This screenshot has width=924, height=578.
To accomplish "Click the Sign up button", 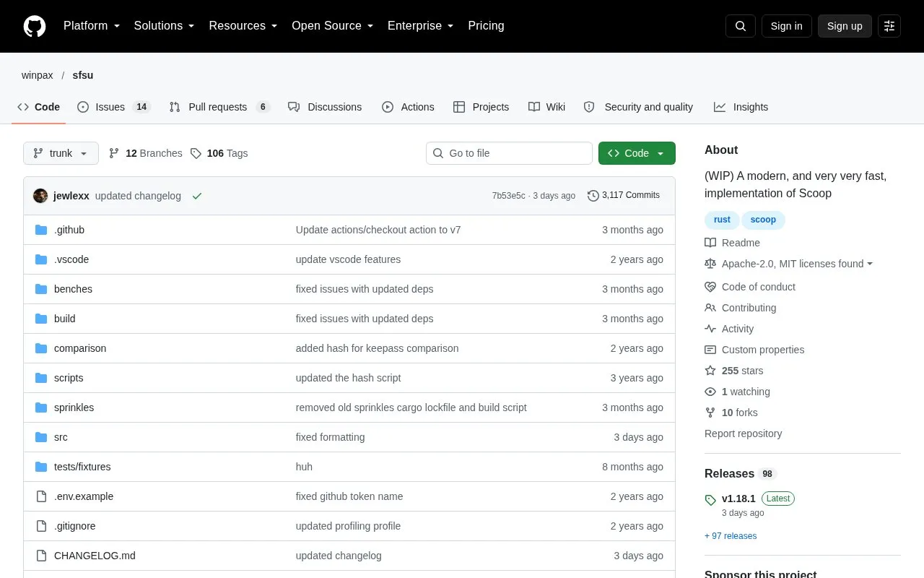I will 845,26.
